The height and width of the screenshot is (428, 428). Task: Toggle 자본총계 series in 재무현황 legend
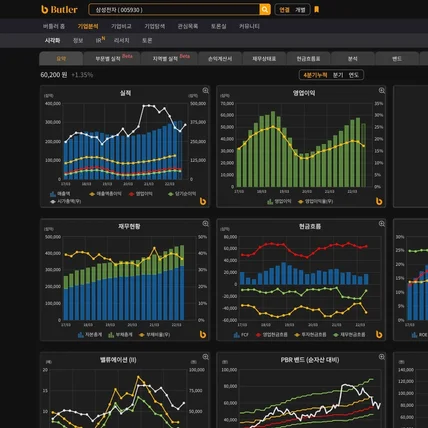(x=90, y=334)
